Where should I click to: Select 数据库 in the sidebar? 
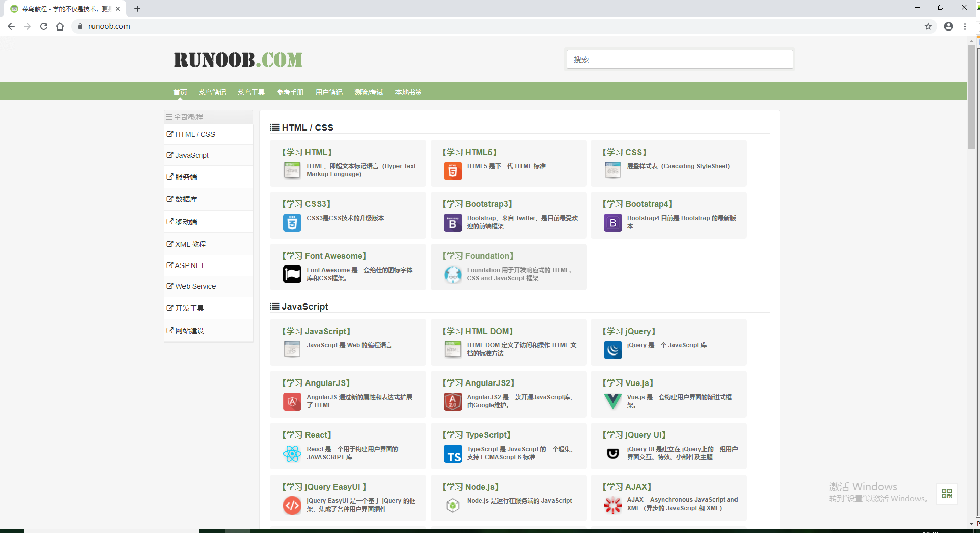pyautogui.click(x=208, y=199)
